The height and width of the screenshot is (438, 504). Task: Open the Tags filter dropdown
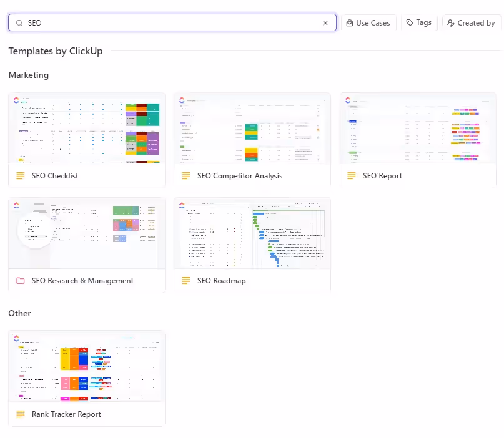tap(418, 22)
